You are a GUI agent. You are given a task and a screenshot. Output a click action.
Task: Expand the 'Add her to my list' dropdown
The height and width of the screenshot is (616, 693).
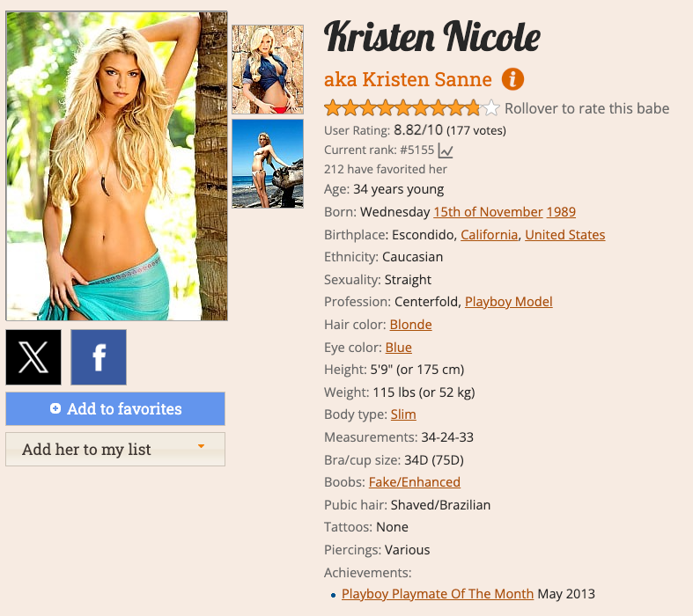point(115,449)
